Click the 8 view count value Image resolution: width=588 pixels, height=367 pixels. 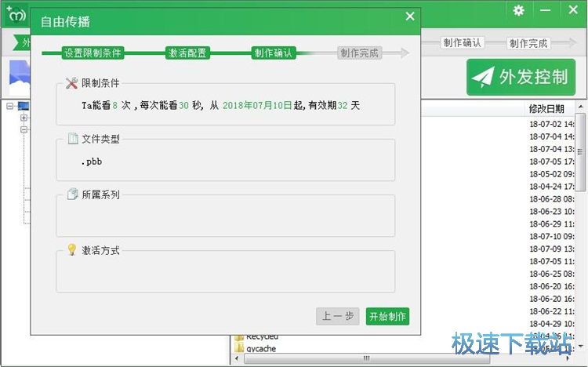coord(114,105)
